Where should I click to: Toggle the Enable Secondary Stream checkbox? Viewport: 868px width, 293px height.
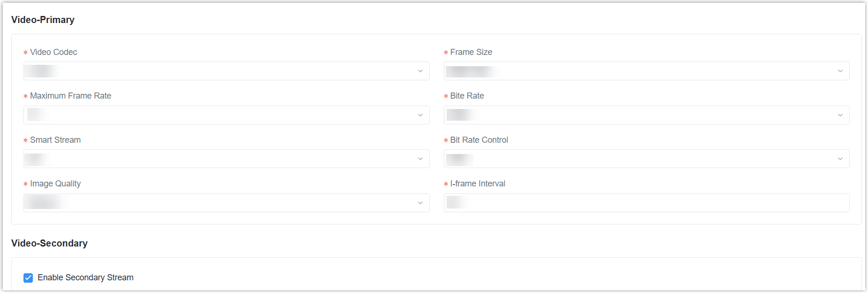pos(28,278)
